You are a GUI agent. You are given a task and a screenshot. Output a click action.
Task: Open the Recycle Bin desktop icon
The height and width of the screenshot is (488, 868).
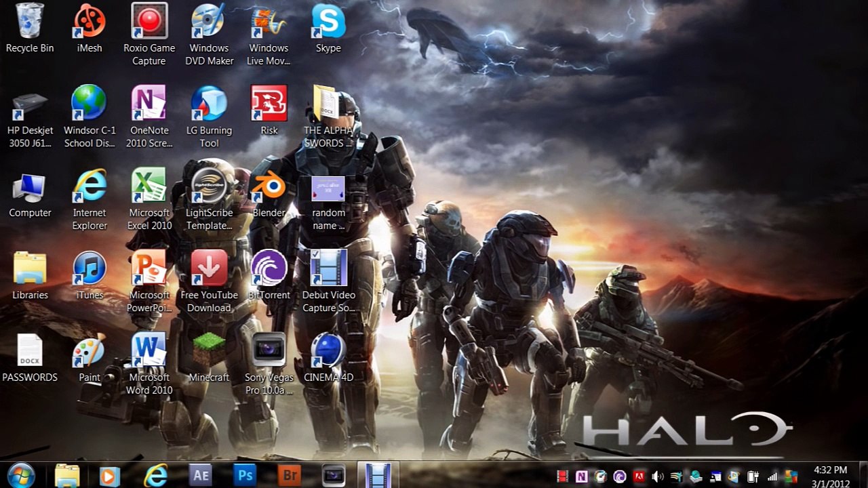point(30,28)
